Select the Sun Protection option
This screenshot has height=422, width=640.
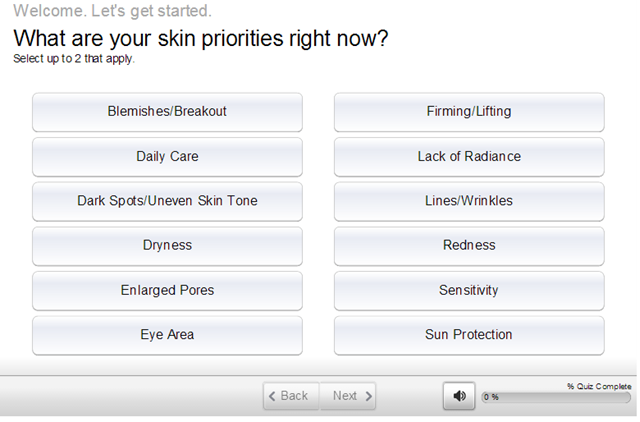pyautogui.click(x=469, y=335)
